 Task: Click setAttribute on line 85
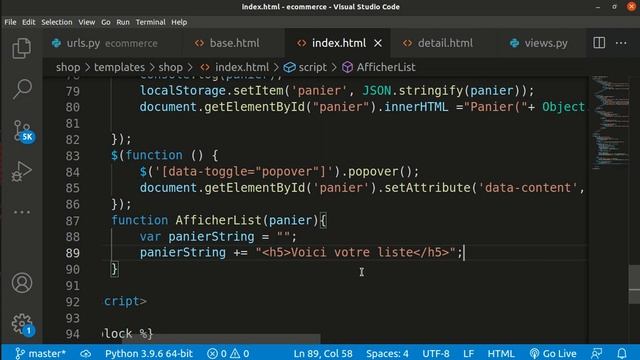pyautogui.click(x=427, y=188)
